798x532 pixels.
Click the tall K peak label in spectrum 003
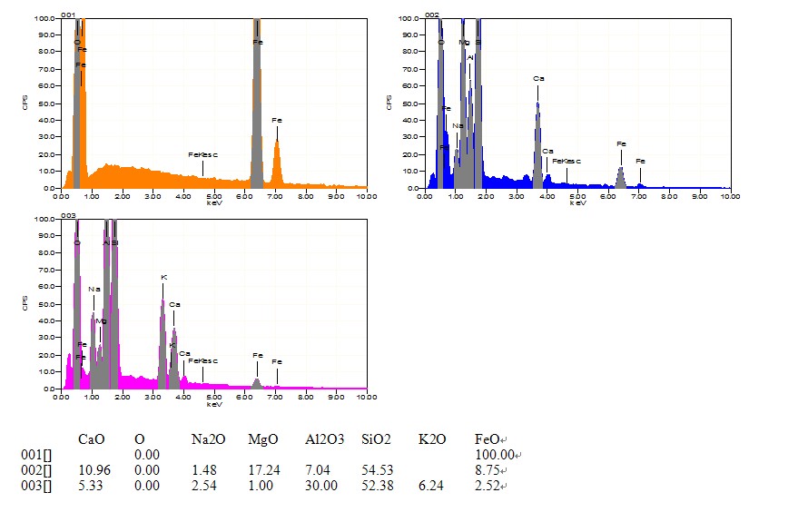(x=164, y=278)
